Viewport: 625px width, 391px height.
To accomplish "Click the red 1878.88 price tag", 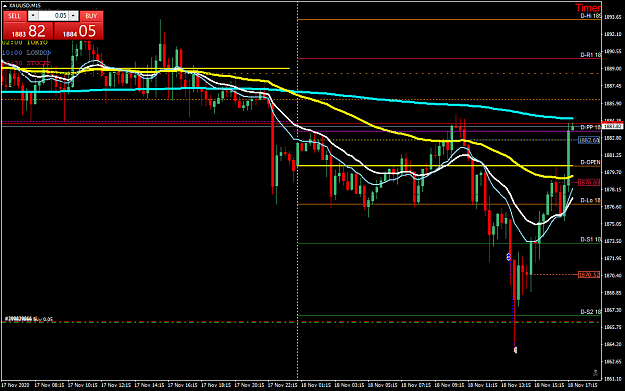I will [589, 182].
